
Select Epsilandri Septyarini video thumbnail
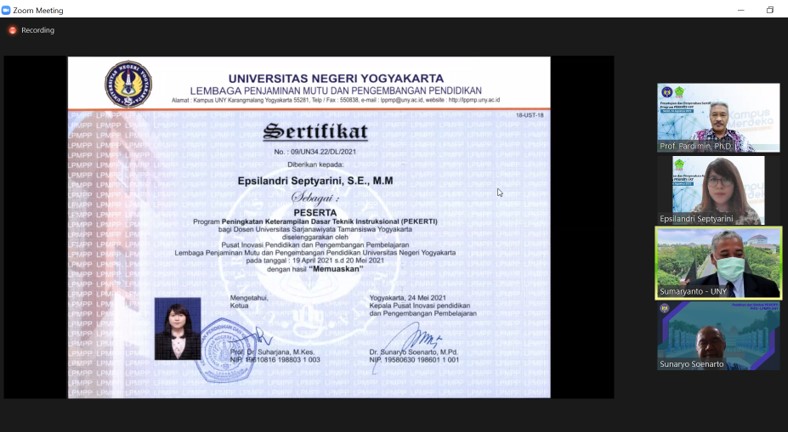[719, 190]
